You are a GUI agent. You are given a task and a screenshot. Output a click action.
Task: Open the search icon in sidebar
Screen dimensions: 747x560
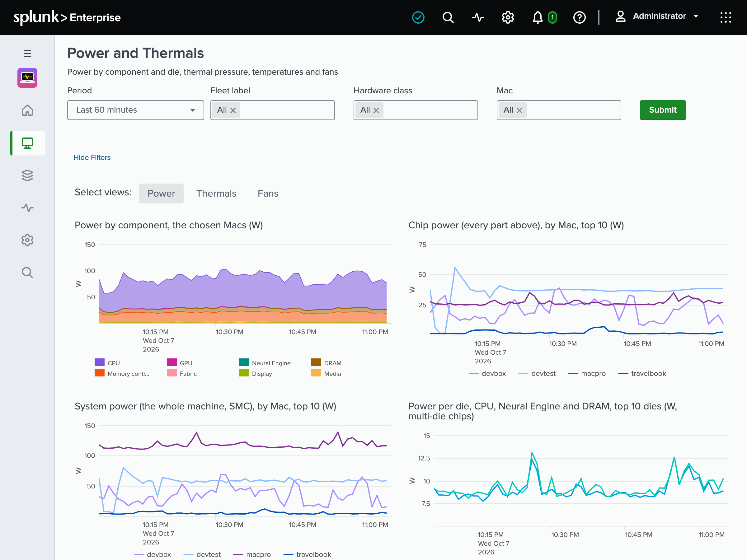pos(27,273)
